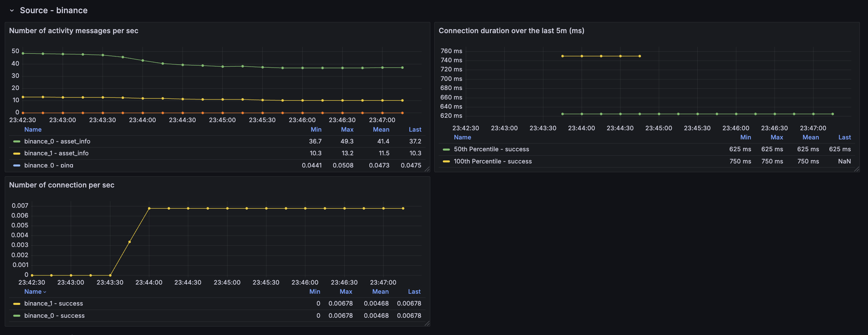Open the Name sort dropdown in connection legend
868x335 pixels.
tap(35, 291)
